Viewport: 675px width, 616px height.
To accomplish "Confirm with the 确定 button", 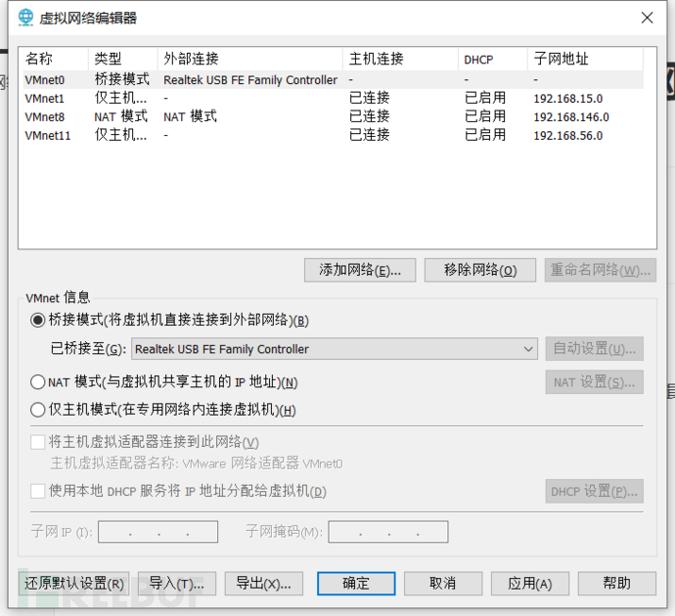I will tap(356, 584).
